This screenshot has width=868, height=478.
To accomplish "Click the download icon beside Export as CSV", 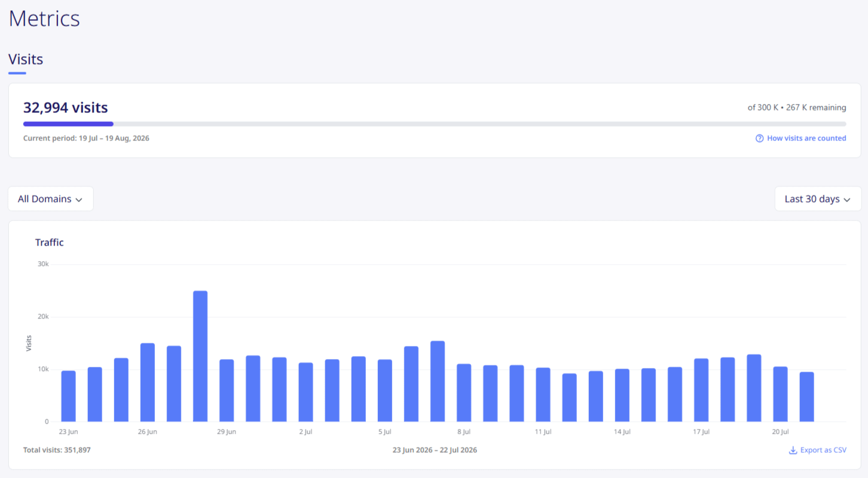I will pyautogui.click(x=793, y=450).
